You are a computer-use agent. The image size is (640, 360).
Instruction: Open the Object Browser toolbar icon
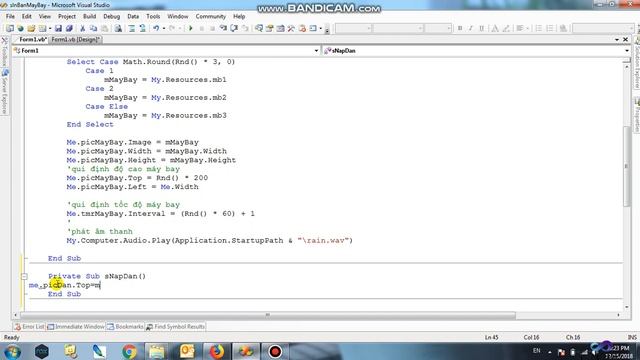tap(280, 28)
